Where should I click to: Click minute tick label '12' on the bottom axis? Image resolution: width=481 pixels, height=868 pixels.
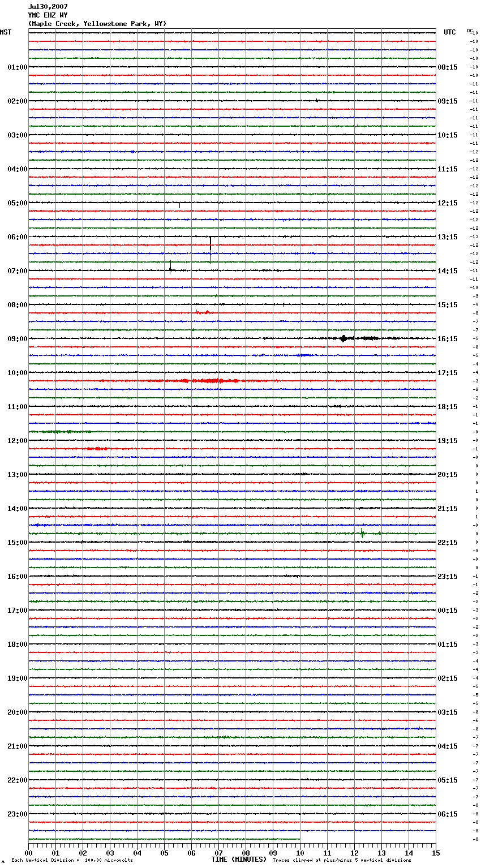tap(354, 853)
